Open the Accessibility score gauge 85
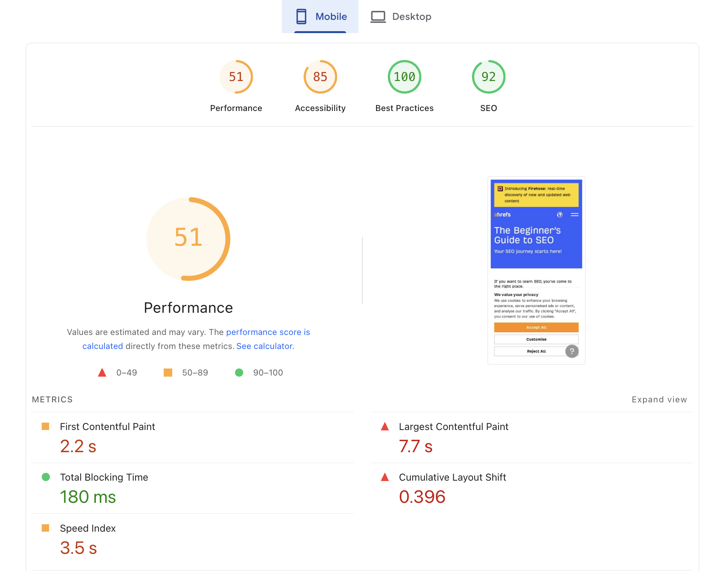 click(x=320, y=77)
